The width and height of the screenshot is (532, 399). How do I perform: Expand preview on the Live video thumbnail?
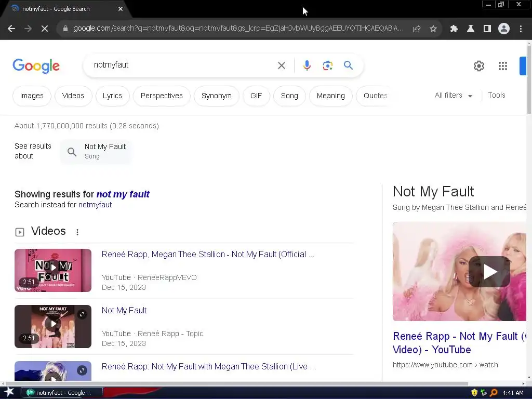pyautogui.click(x=82, y=370)
